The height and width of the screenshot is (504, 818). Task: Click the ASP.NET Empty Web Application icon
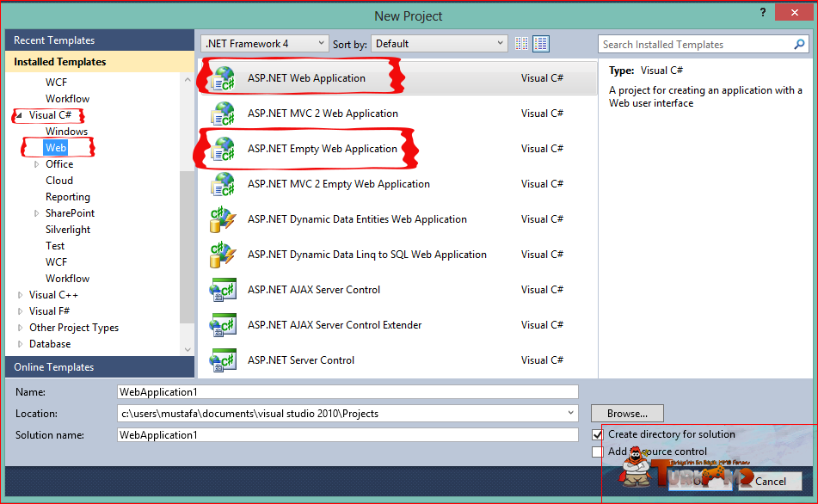[x=224, y=149]
